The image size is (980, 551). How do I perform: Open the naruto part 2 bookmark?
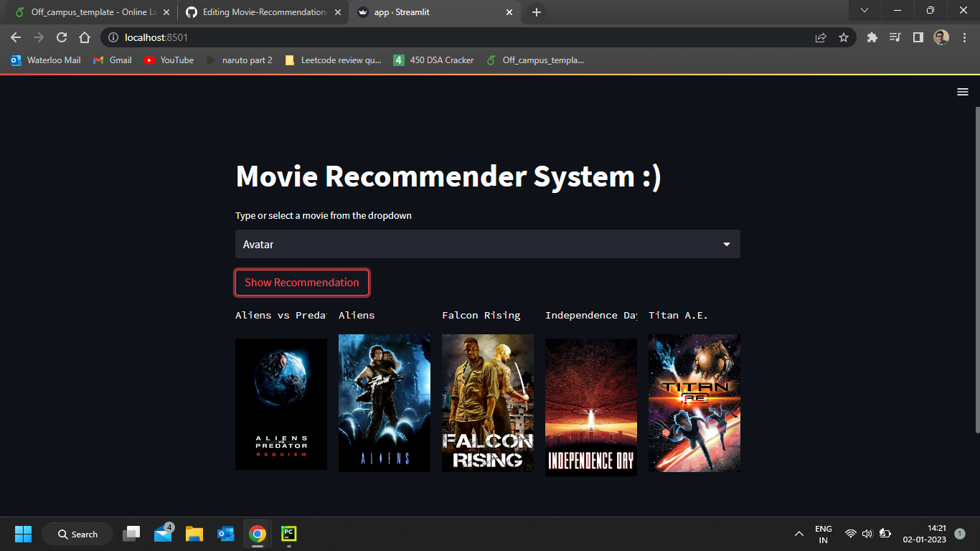(239, 60)
